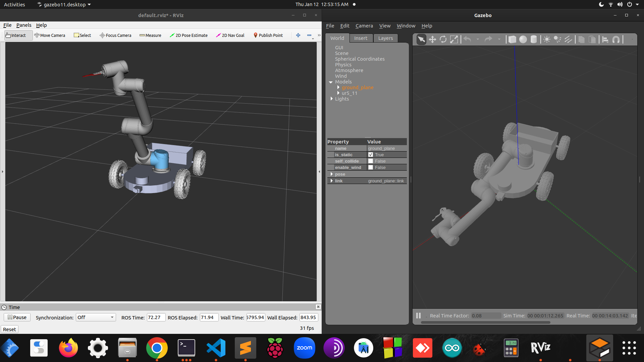Click the Gazebo undo arrow
The width and height of the screenshot is (644, 362).
click(x=467, y=40)
